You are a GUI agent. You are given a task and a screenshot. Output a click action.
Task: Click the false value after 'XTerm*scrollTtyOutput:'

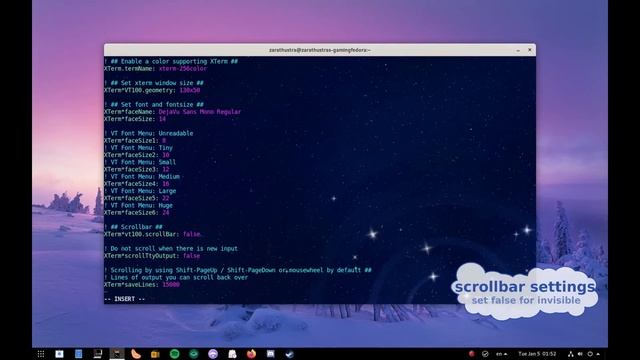coord(191,256)
